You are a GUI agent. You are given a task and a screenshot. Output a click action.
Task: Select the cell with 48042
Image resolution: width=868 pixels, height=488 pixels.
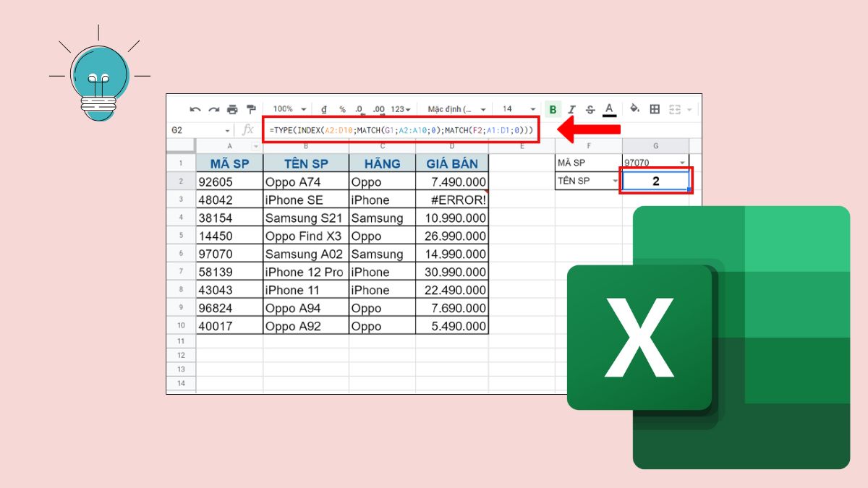[229, 200]
